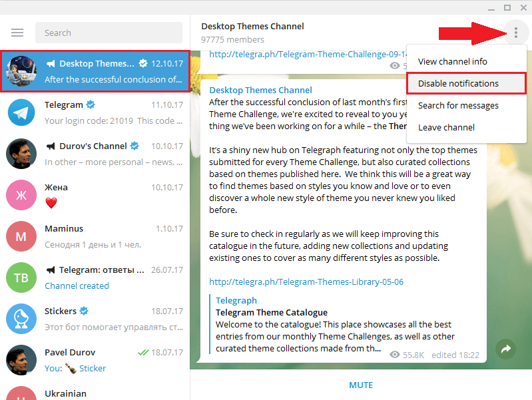Click the Desktop Themes Channel header title
The image size is (532, 400).
tap(252, 26)
